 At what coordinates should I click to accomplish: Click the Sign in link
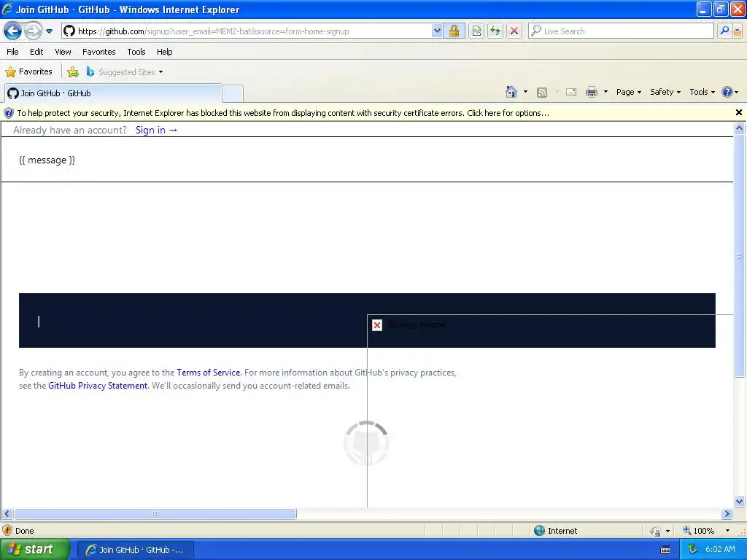156,130
